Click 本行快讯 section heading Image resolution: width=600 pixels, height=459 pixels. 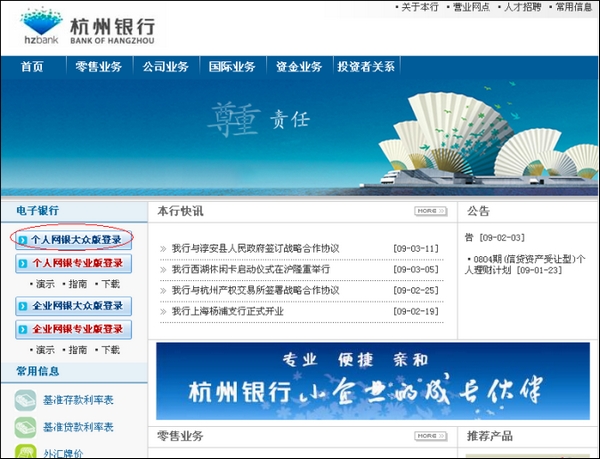[180, 211]
